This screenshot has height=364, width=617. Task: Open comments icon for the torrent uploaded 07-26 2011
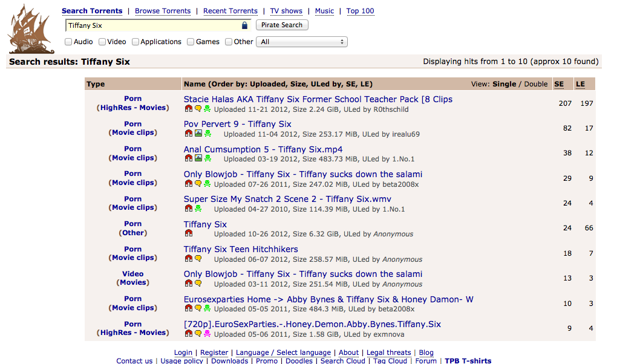[x=198, y=183]
